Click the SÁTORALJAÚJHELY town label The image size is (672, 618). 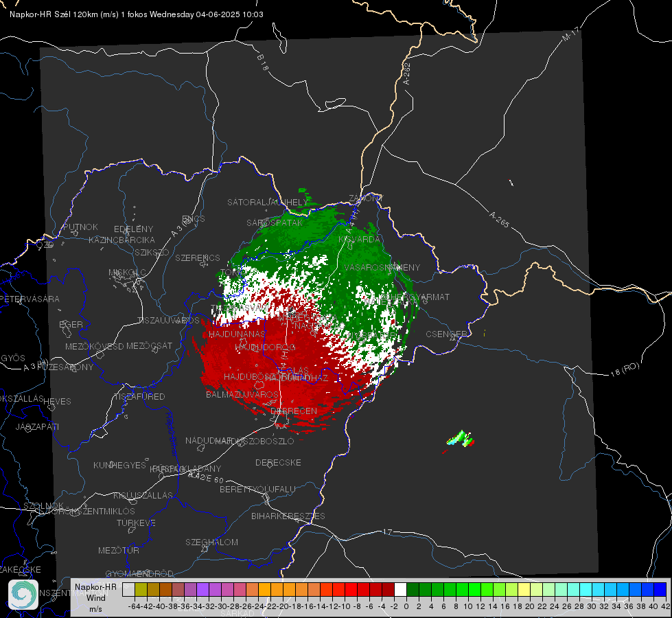tap(268, 202)
